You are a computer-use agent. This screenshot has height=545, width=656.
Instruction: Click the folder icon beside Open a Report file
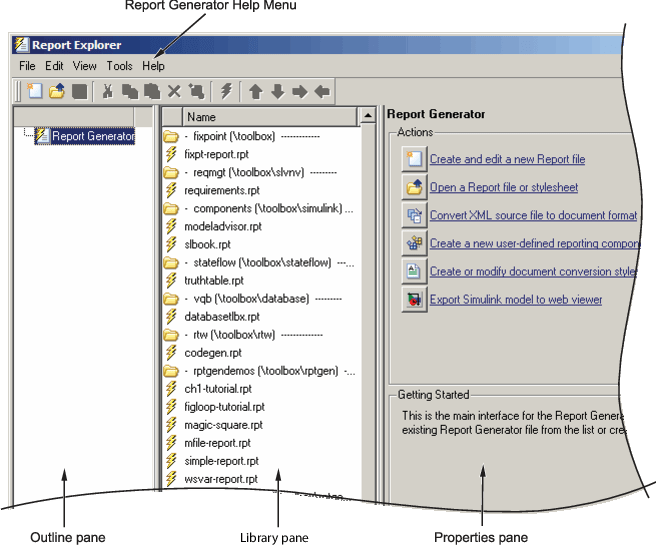(414, 187)
